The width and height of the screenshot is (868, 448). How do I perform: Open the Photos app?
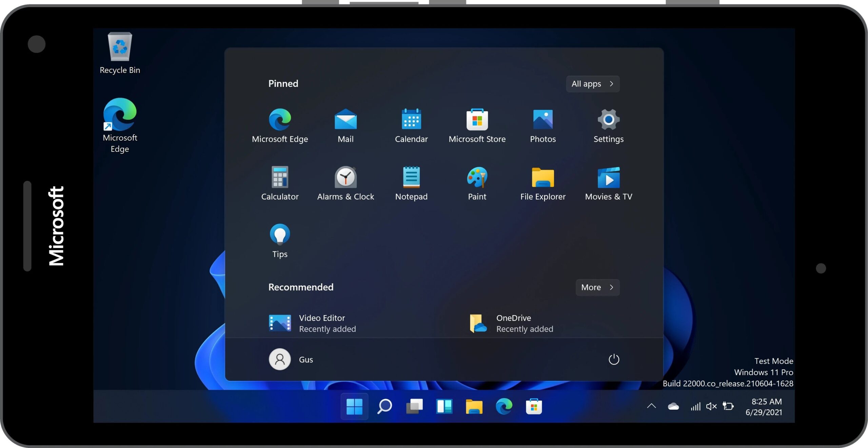(x=542, y=126)
